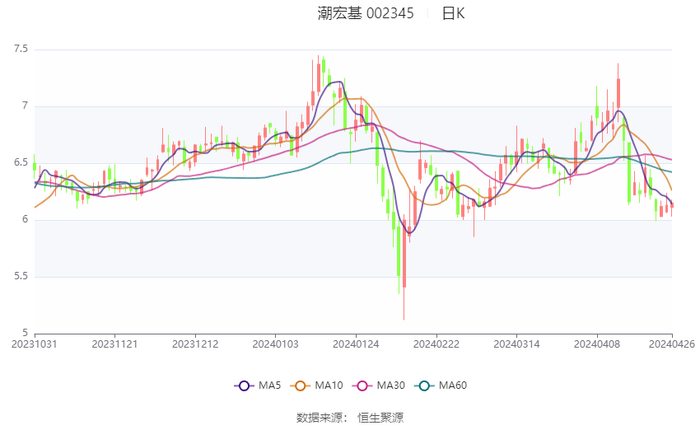This screenshot has width=700, height=426.
Task: Toggle the MA60 teal legend marker
Action: [423, 385]
